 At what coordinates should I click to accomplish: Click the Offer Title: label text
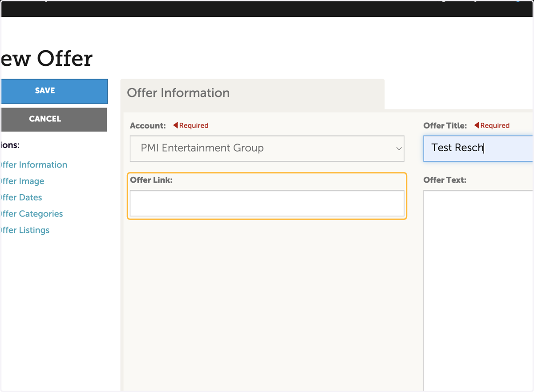pos(445,126)
